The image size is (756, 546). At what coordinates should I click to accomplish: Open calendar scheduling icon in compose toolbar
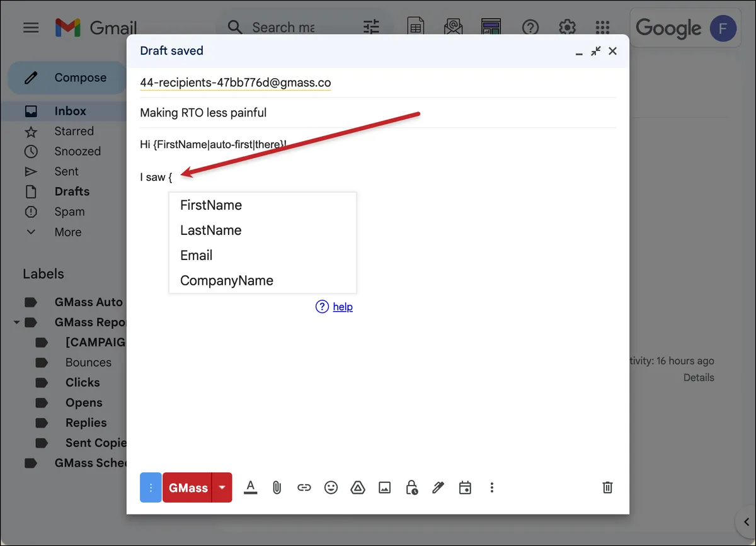coord(465,487)
